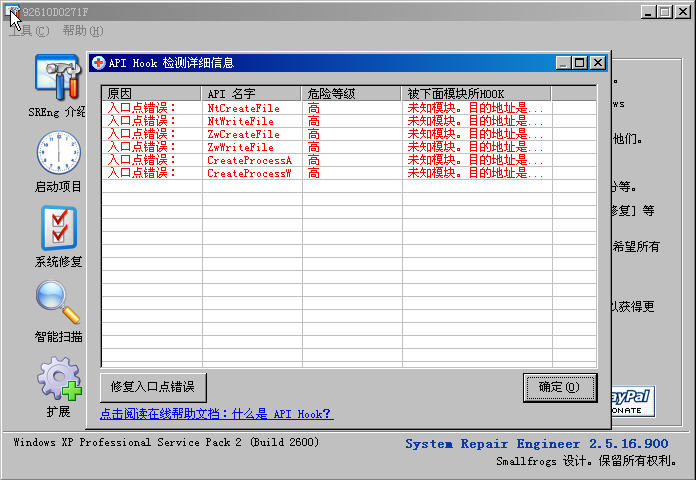Screen dimensions: 696x480
Task: Sort by API 名字 column header
Action: click(x=251, y=94)
